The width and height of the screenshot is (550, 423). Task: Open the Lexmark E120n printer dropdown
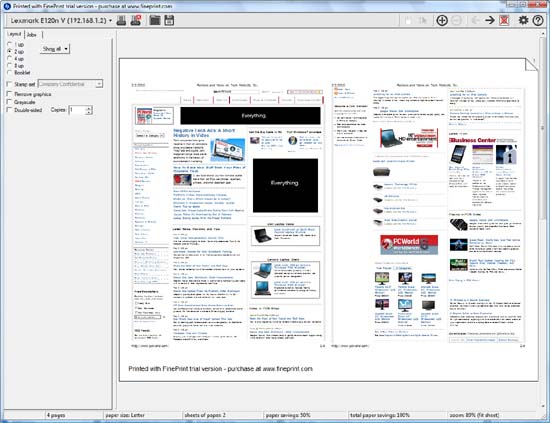tap(61, 20)
